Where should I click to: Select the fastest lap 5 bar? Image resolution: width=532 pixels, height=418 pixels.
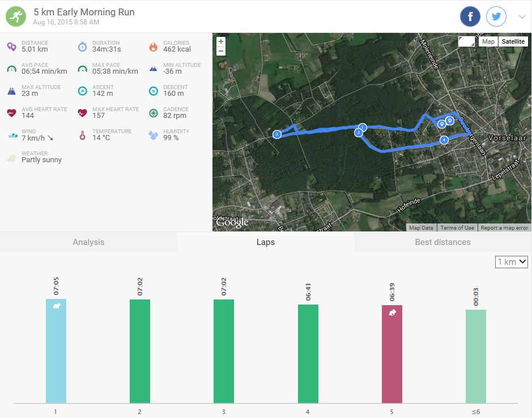391,354
